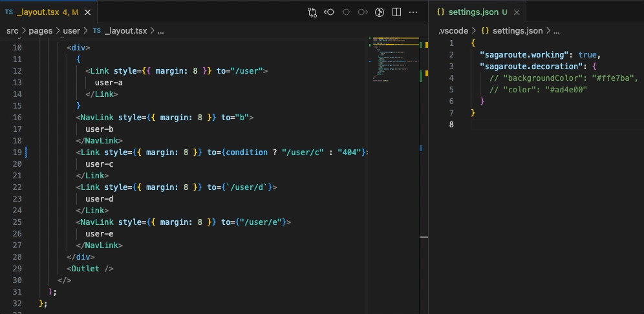Click the "sagaroute.decoration" key
The height and width of the screenshot is (314, 644).
531,66
